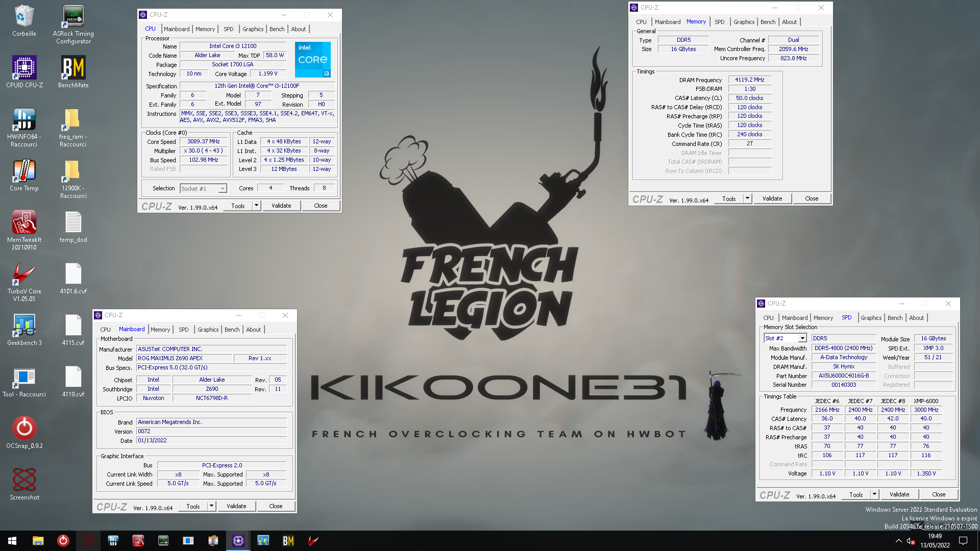Viewport: 980px width, 551px height.
Task: Expand Tools dropdown arrow in SPD window
Action: pyautogui.click(x=875, y=494)
